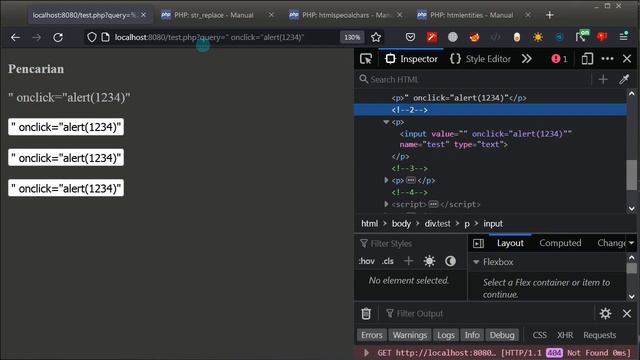Toggle the .cls classes panel
Image resolution: width=640 pixels, height=360 pixels.
pos(388,261)
